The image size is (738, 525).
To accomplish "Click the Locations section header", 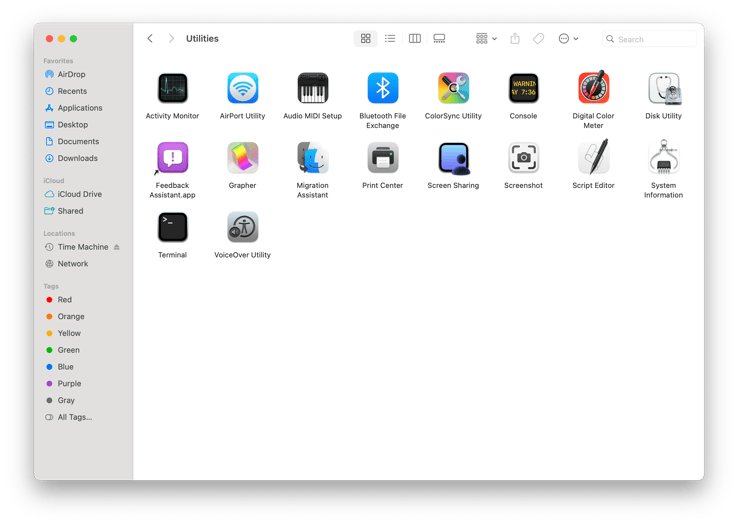I will (x=59, y=234).
